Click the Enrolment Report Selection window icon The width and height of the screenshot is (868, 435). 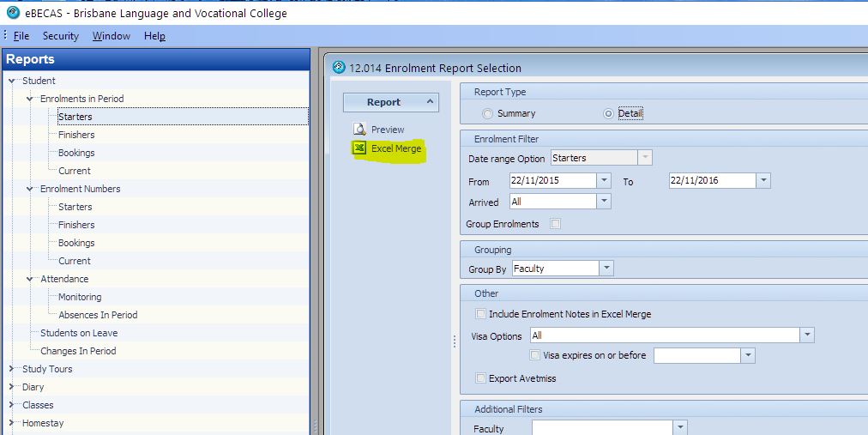(x=339, y=68)
